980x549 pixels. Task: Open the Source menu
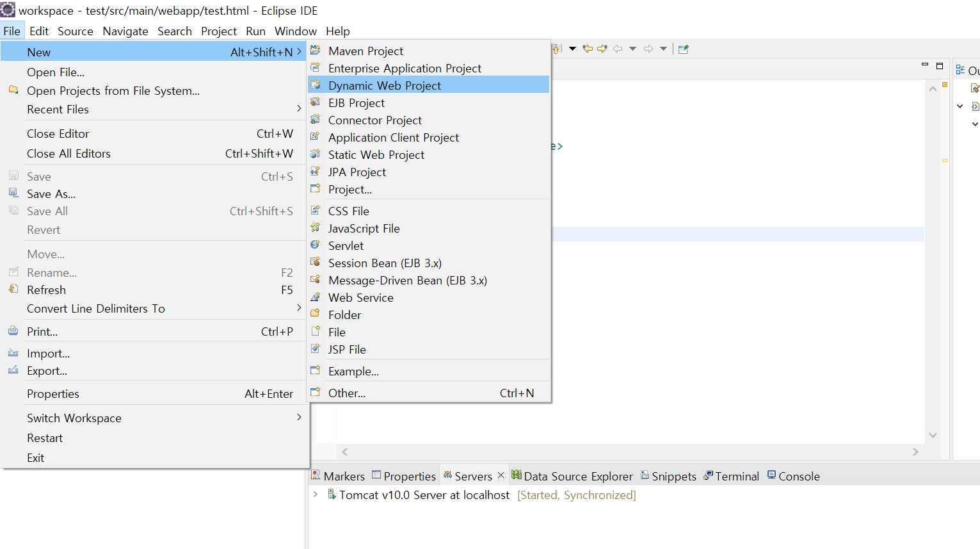(x=76, y=31)
